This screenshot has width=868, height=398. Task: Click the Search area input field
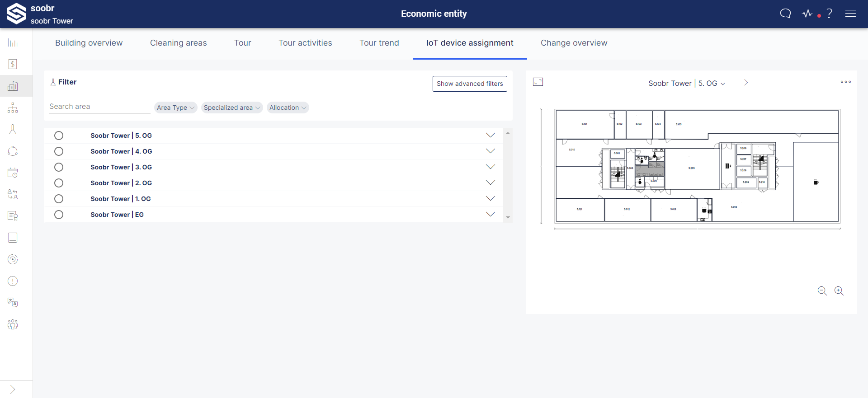point(99,107)
